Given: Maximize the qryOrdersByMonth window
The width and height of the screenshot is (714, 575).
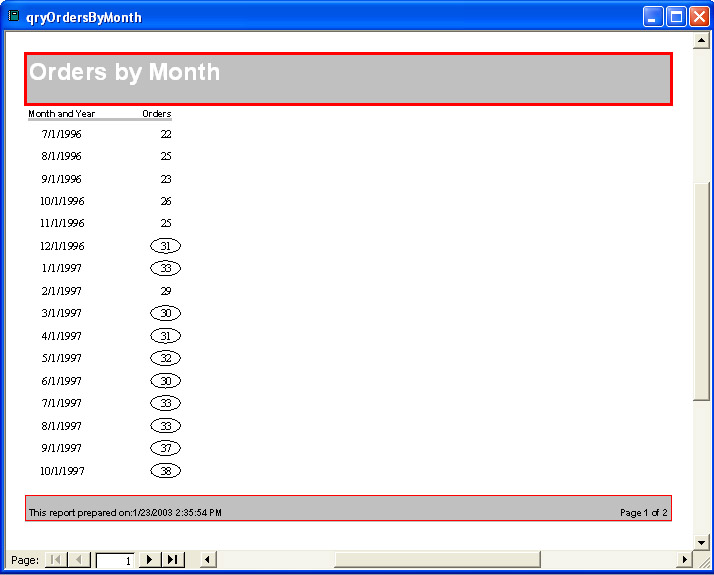Looking at the screenshot, I should tap(676, 17).
